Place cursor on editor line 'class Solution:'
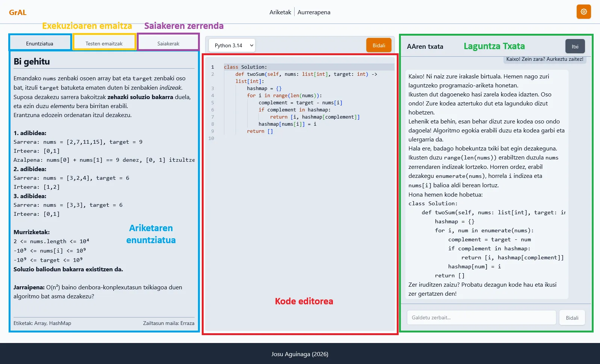Screen dimensions: 600x364 pyautogui.click(x=245, y=67)
